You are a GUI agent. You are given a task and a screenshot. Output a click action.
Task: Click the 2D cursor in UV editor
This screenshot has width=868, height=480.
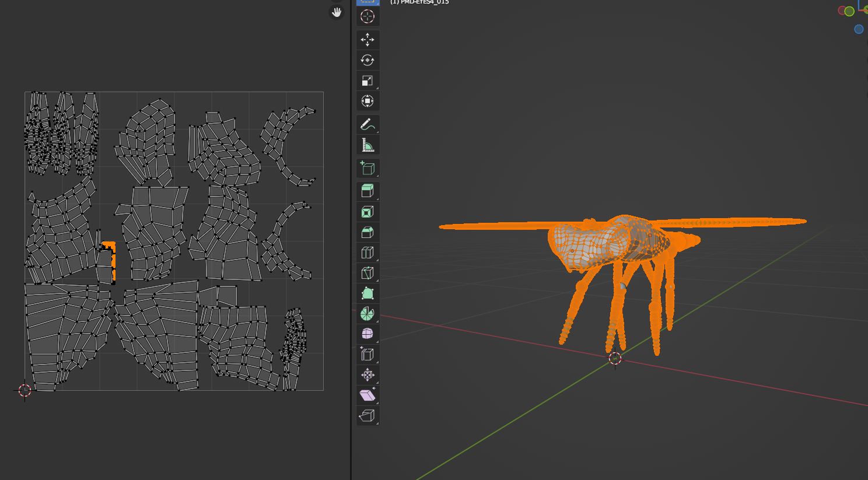pos(24,391)
